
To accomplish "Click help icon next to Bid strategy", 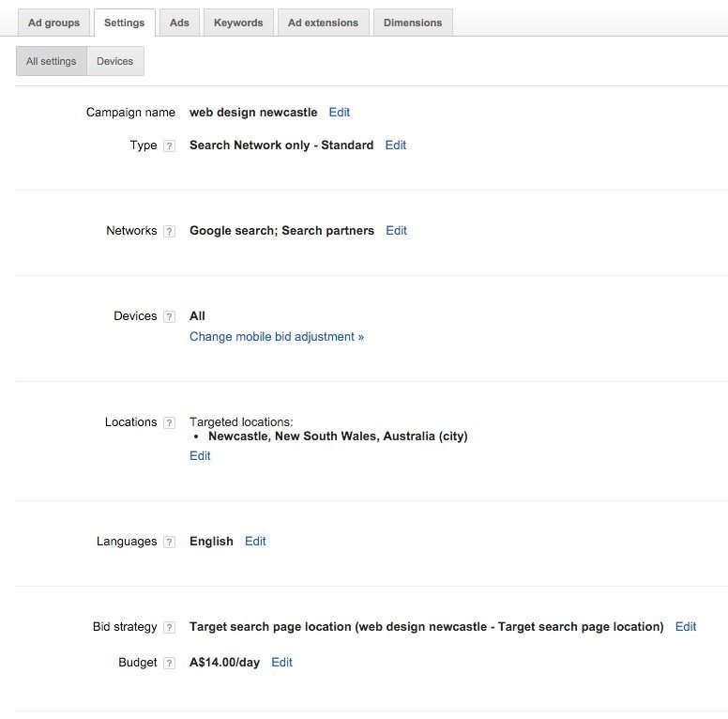I will [x=169, y=628].
